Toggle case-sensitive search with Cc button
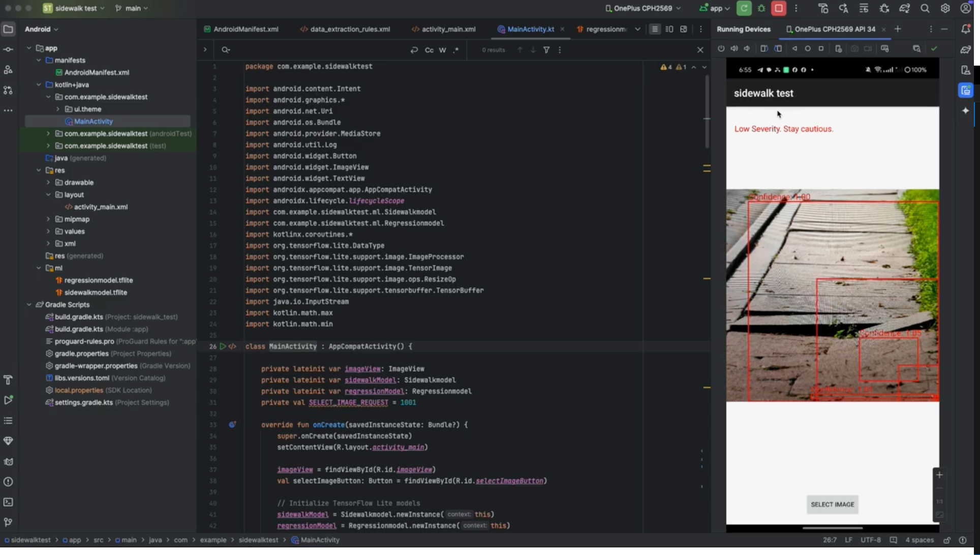The height and width of the screenshot is (555, 980). 430,49
